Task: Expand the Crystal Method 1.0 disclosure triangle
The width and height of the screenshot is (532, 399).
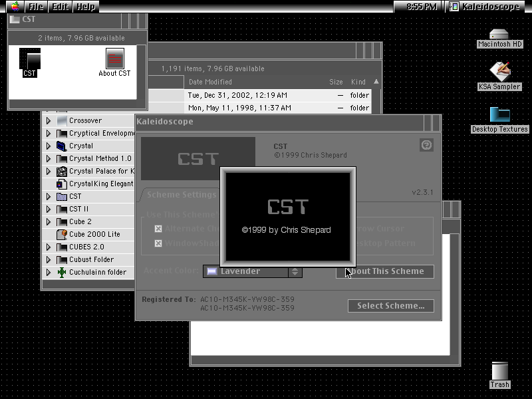Action: 49,158
